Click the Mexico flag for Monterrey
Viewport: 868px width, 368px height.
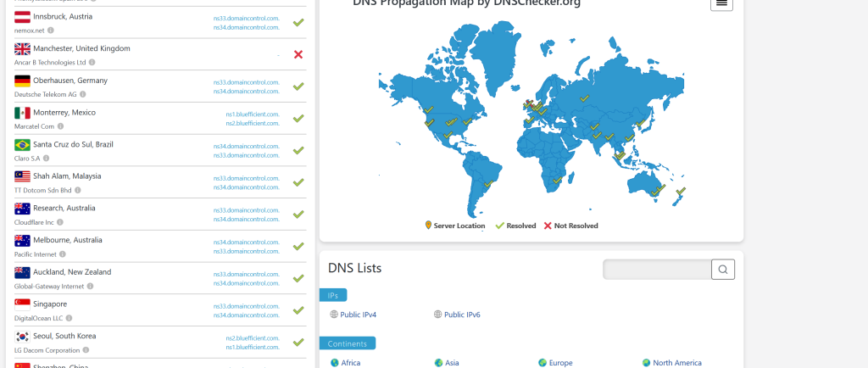tap(22, 113)
